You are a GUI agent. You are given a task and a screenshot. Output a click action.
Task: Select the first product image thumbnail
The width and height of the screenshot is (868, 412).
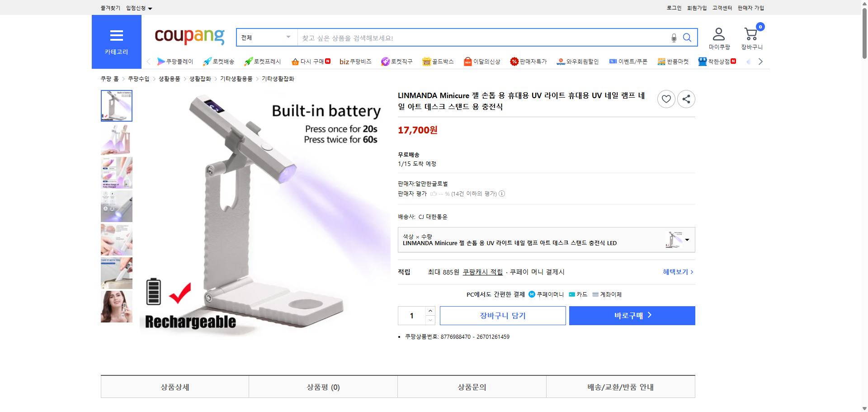(116, 105)
